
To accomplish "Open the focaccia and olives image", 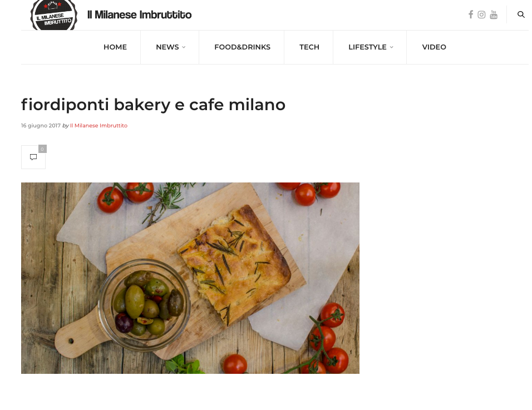I will tap(190, 278).
